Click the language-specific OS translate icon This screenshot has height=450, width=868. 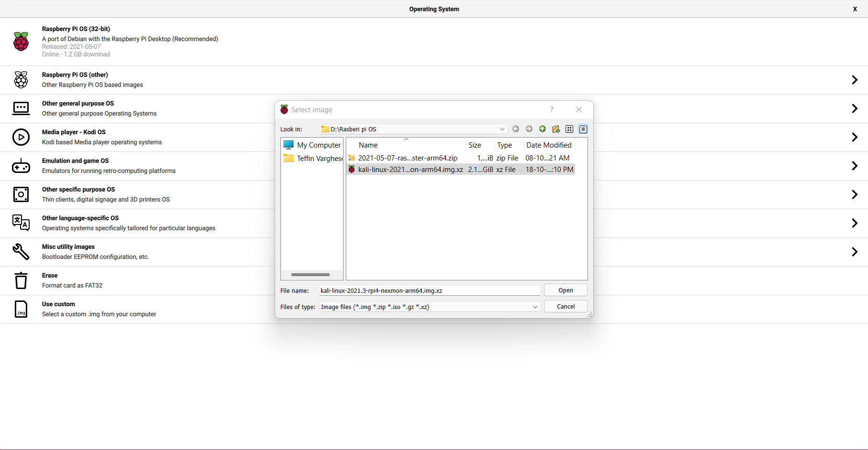coord(21,223)
